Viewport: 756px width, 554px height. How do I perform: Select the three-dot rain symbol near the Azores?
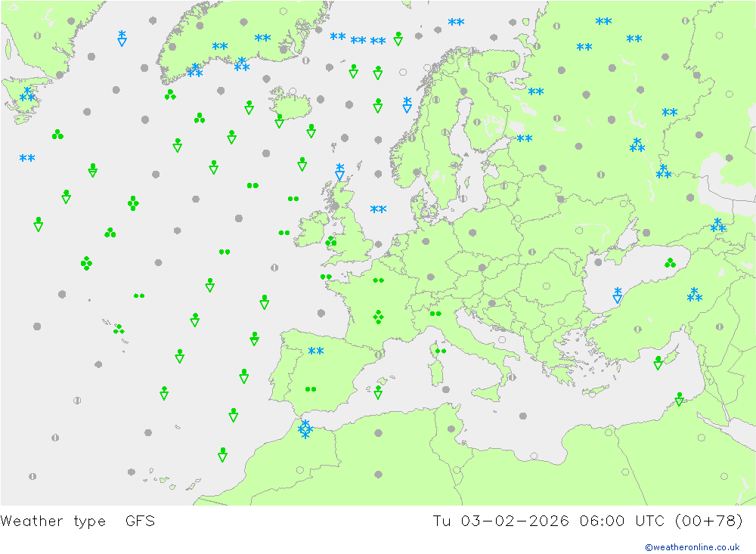click(119, 330)
